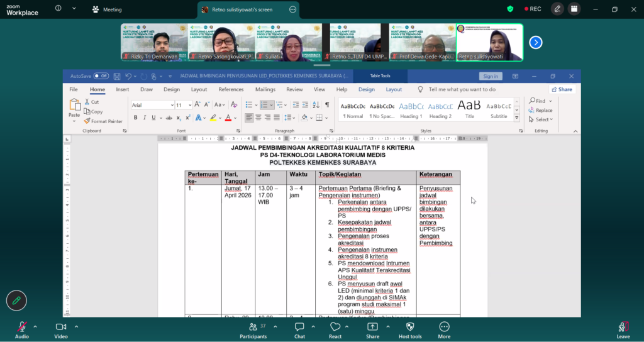Click the green annotate pencil button

coord(16,301)
